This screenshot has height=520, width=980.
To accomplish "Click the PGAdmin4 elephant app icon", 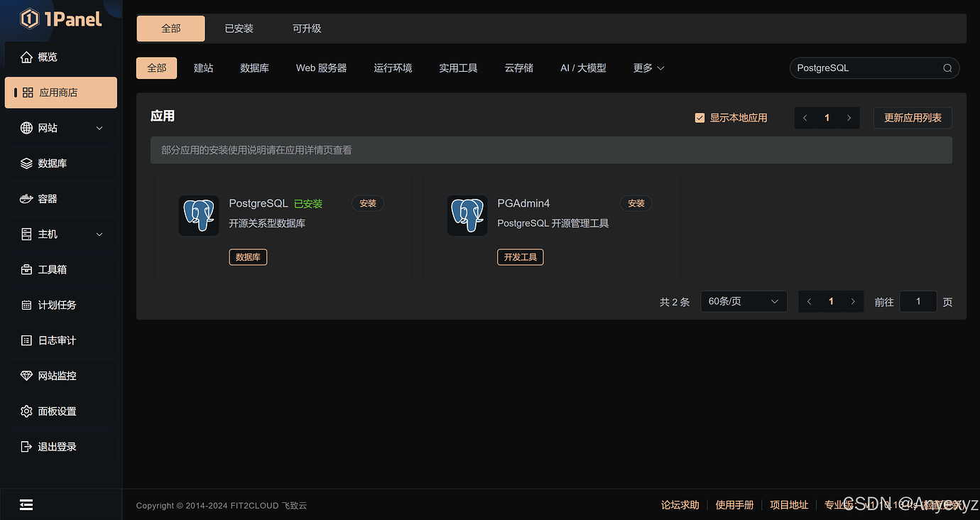I will (467, 216).
